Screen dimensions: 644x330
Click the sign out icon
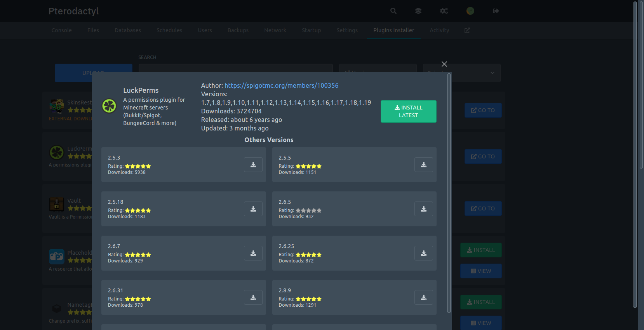coord(496,11)
